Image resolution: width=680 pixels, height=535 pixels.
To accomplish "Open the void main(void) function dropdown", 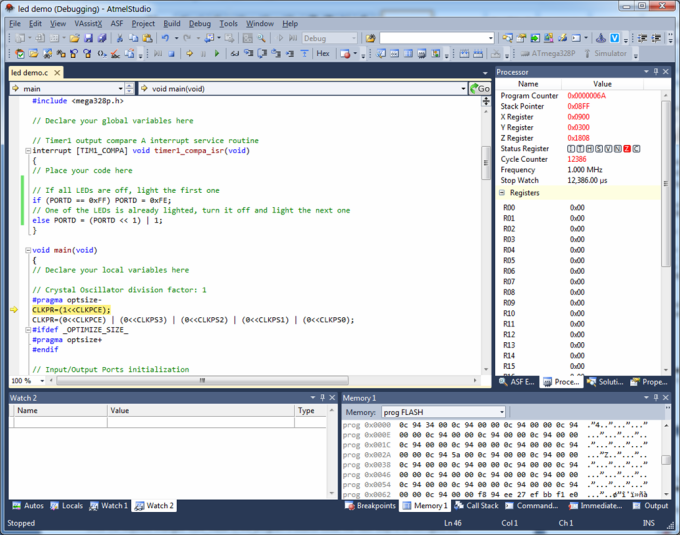I will (x=464, y=88).
